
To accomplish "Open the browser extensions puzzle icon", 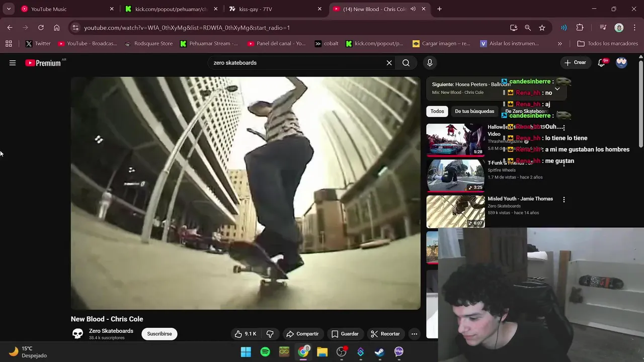I will coord(580,28).
